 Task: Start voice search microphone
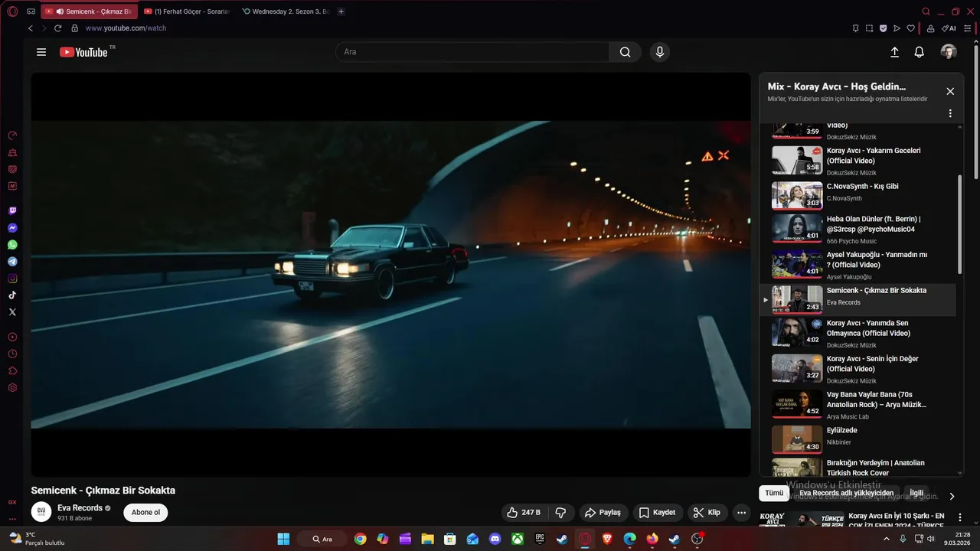click(x=660, y=52)
